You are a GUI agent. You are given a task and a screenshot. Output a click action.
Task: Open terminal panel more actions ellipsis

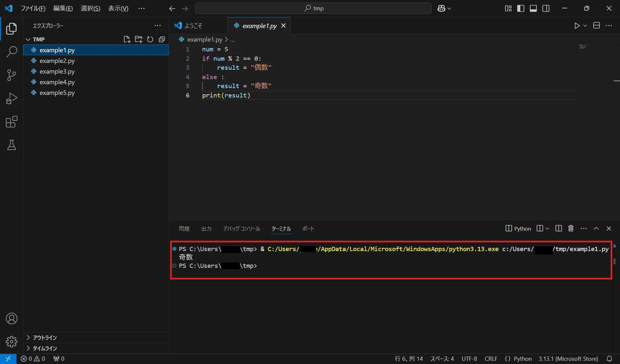tap(584, 228)
